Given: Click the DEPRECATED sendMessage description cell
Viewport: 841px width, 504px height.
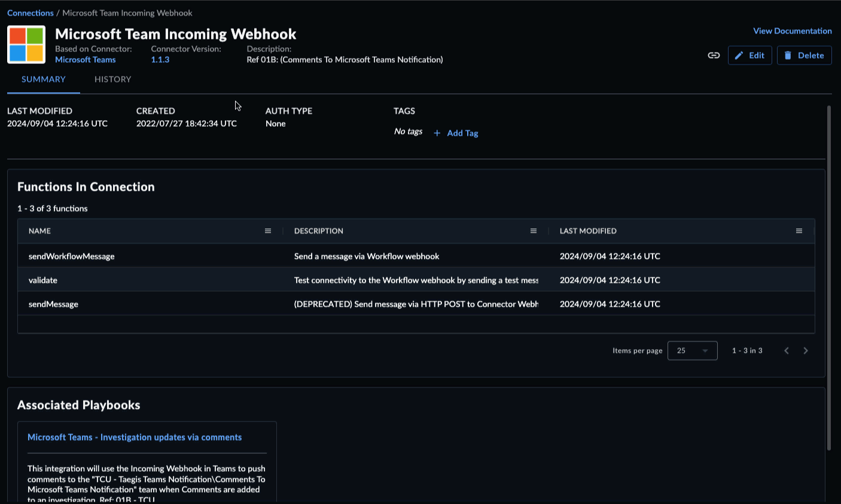Looking at the screenshot, I should click(416, 304).
